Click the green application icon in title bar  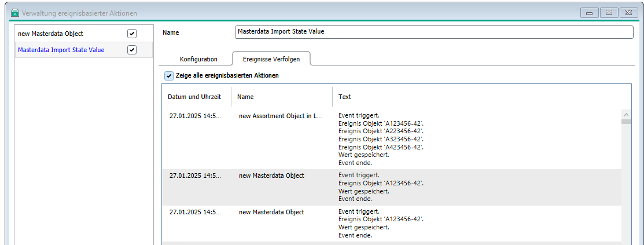14,13
